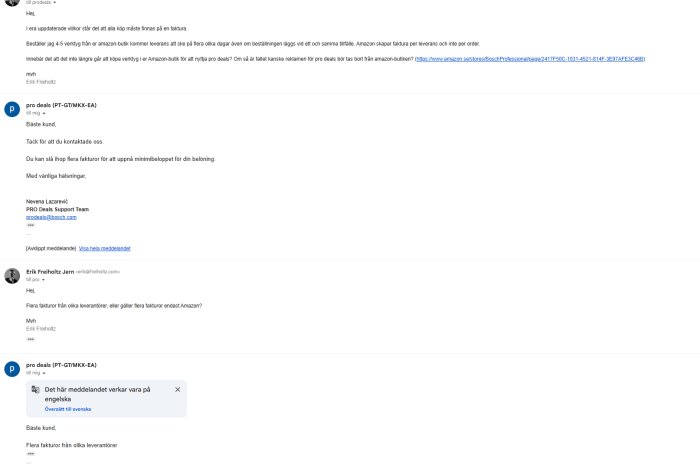Viewport: 700px width, 465px height.
Task: Click "pro deals (PT-GT/MKK-EA)" name above "Tack för att du kontaktade oss"
Action: (x=61, y=105)
